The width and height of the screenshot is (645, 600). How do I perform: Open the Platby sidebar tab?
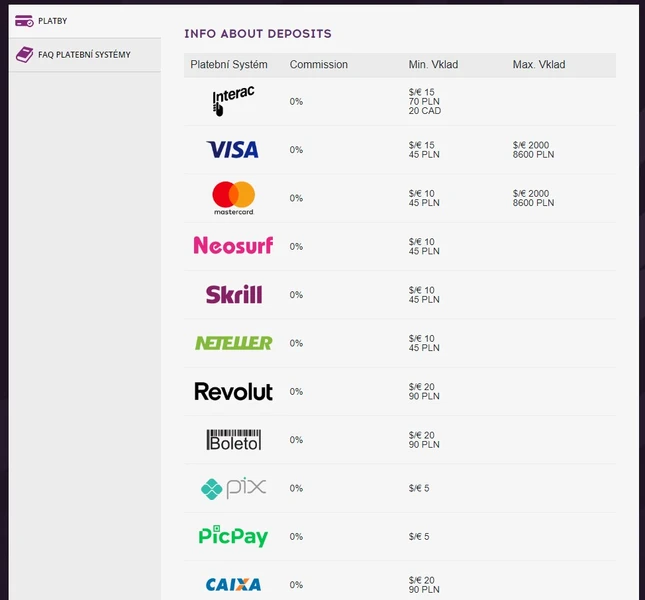52,21
